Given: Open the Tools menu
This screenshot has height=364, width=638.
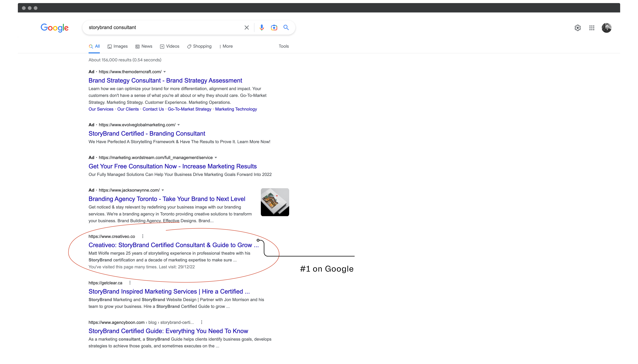Looking at the screenshot, I should [283, 46].
